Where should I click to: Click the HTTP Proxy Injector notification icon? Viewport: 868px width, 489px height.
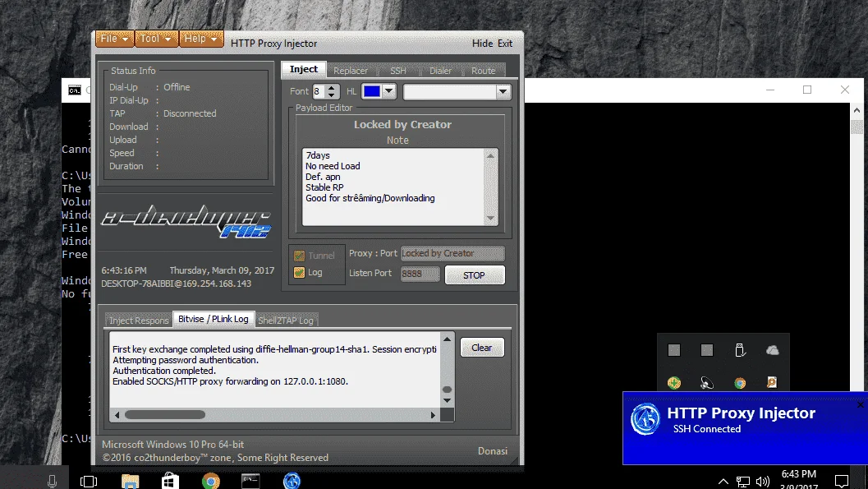(645, 418)
